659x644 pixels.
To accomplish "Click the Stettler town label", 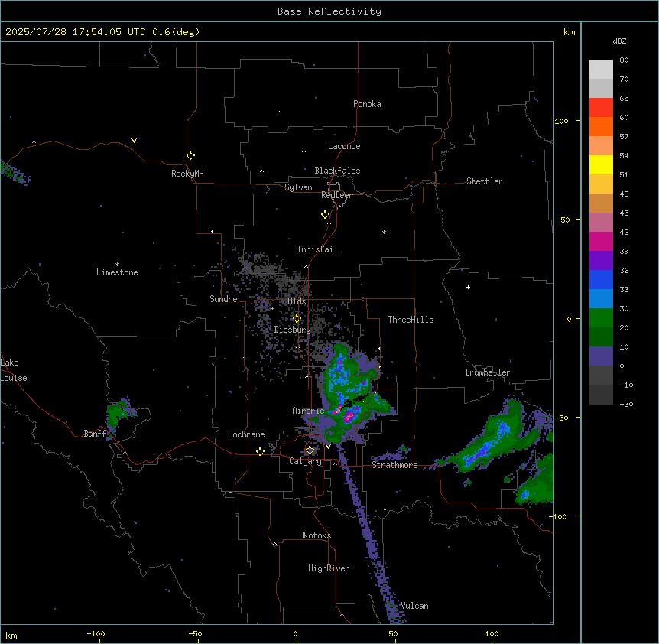I will (x=485, y=181).
